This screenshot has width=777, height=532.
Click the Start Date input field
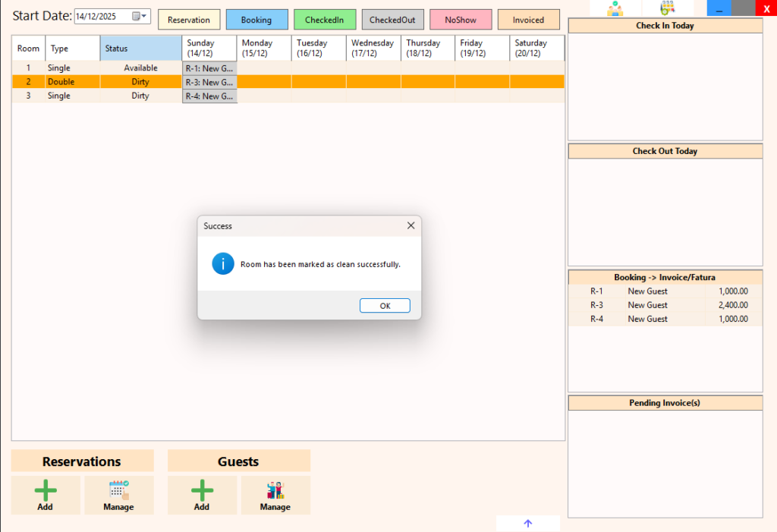(102, 16)
